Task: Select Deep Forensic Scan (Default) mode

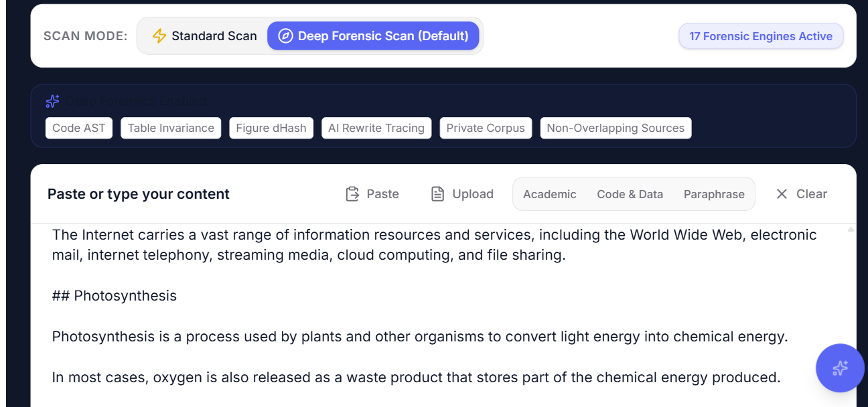Action: (373, 36)
